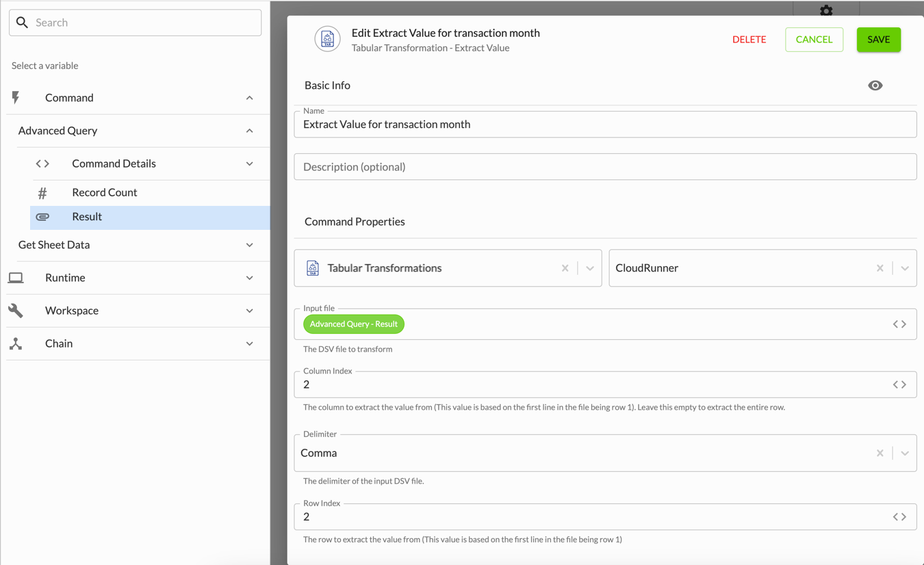
Task: Click the Comma delimiter value text
Action: 319,453
